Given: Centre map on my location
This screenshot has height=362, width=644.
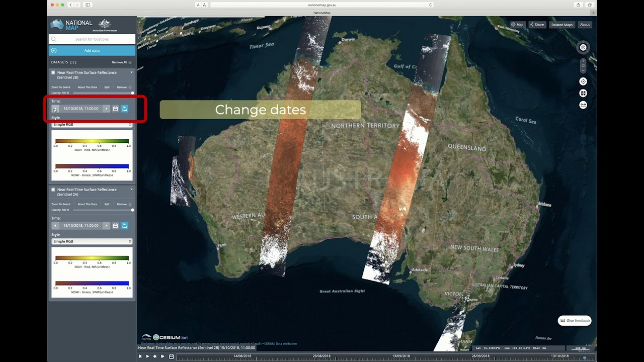Looking at the screenshot, I should 583,81.
